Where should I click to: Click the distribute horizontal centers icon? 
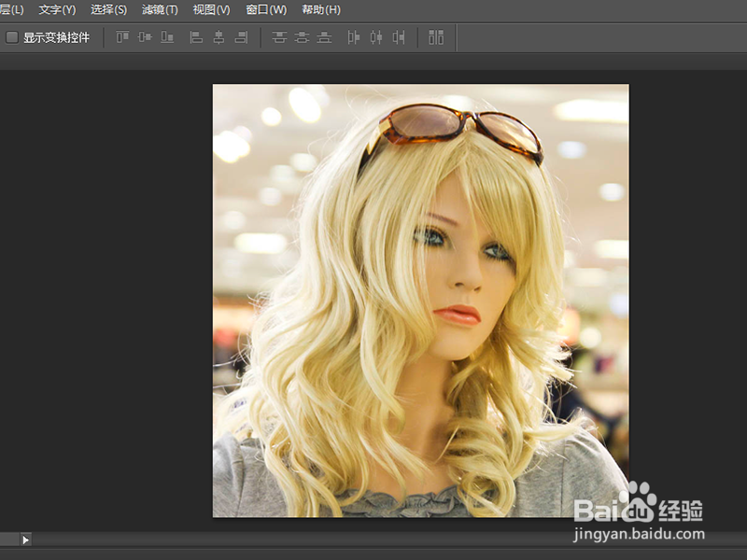tap(376, 36)
